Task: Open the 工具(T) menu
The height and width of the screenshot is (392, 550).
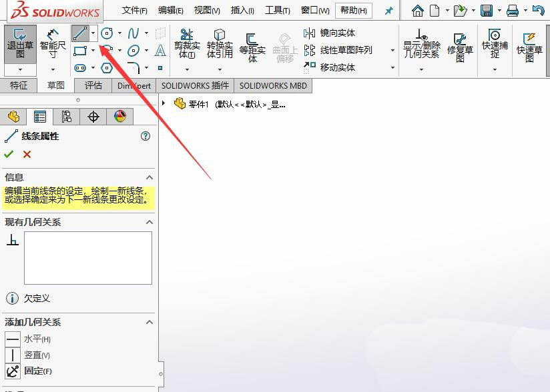Action: [x=278, y=11]
